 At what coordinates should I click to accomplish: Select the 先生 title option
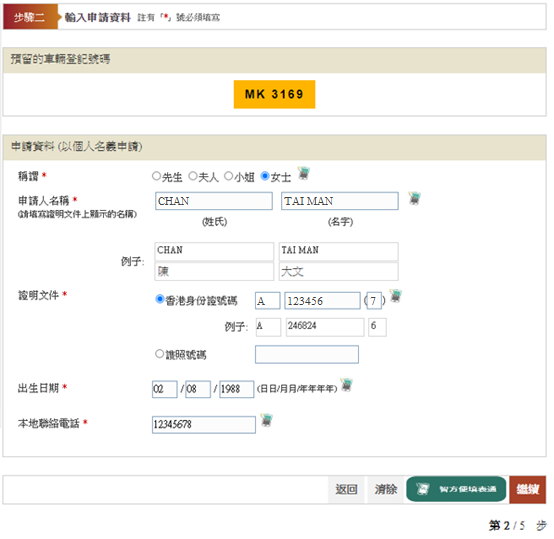(x=157, y=176)
